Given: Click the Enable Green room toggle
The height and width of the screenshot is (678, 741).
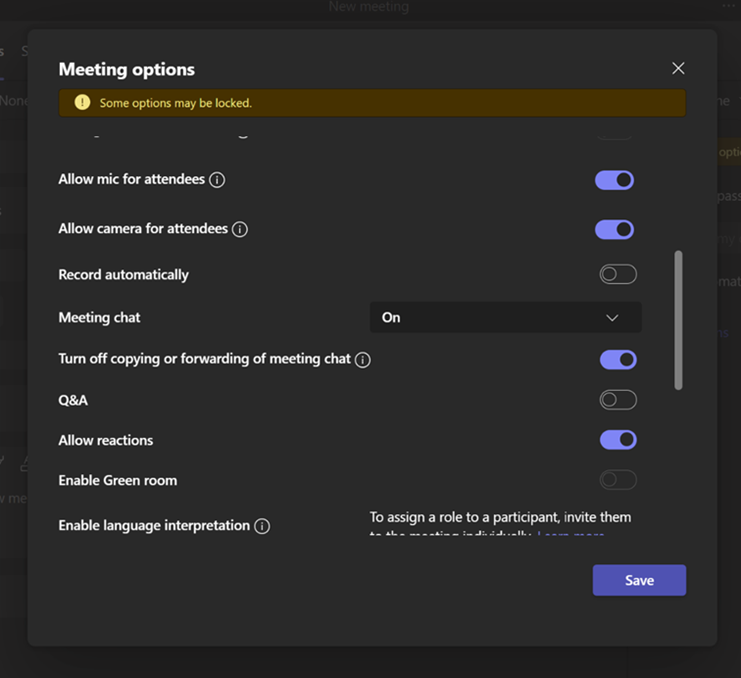Looking at the screenshot, I should click(x=617, y=480).
